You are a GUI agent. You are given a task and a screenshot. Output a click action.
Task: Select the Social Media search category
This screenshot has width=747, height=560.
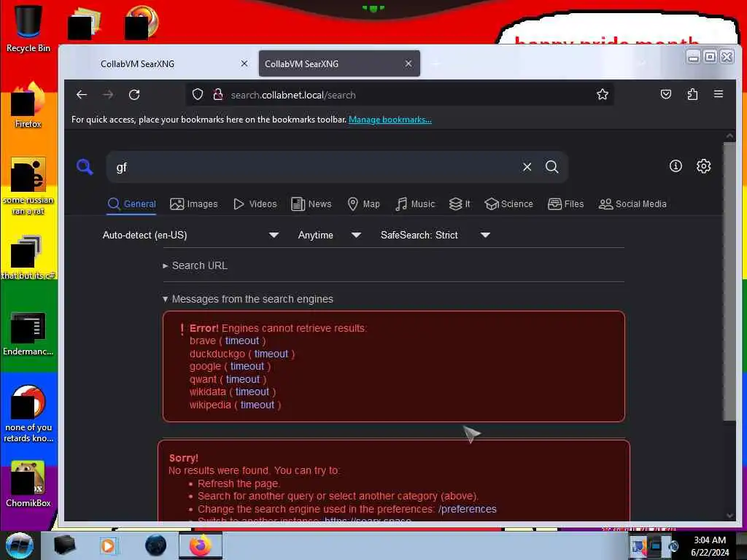[632, 204]
